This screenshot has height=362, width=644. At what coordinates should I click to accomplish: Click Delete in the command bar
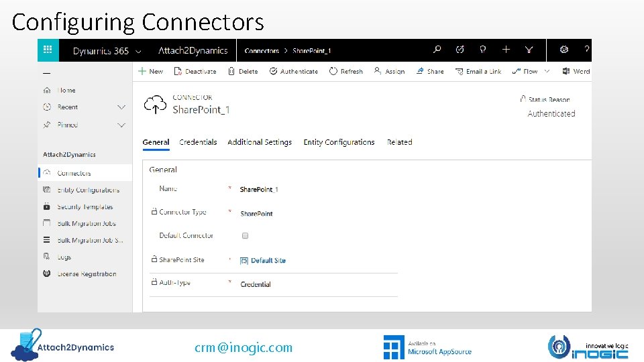(243, 71)
